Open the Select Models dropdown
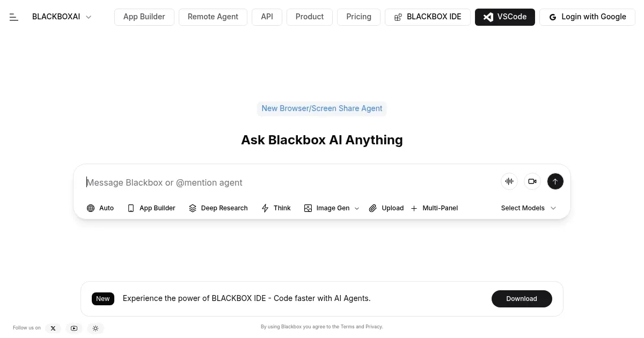Viewport: 644px width, 338px height. pos(528,208)
